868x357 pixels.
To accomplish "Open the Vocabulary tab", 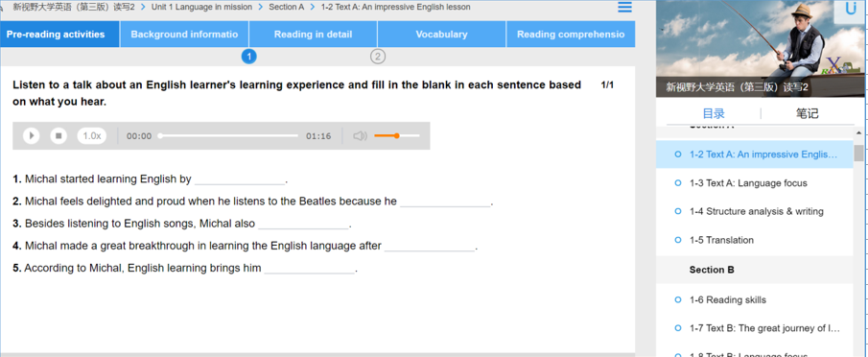I will 441,35.
